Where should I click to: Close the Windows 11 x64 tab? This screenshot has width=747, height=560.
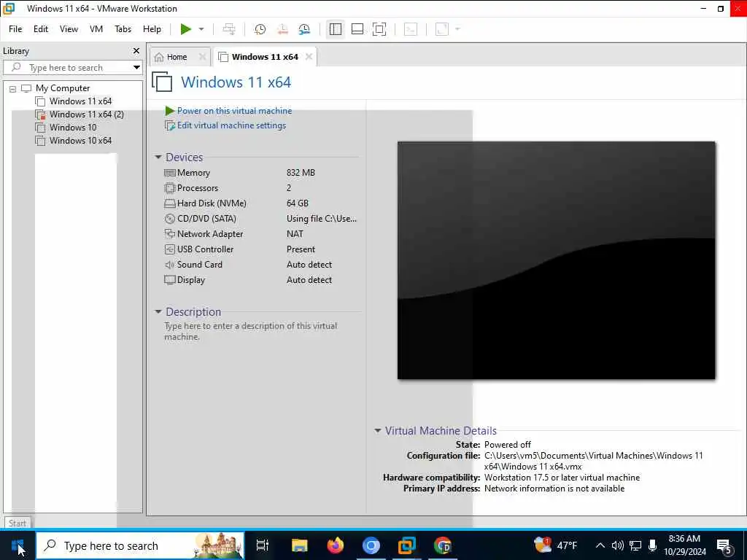pos(309,57)
